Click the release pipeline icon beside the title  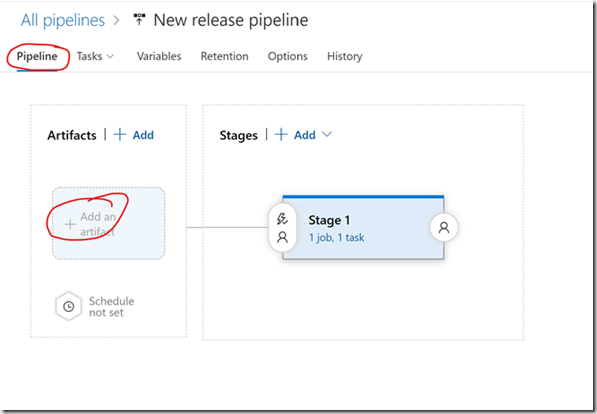139,19
